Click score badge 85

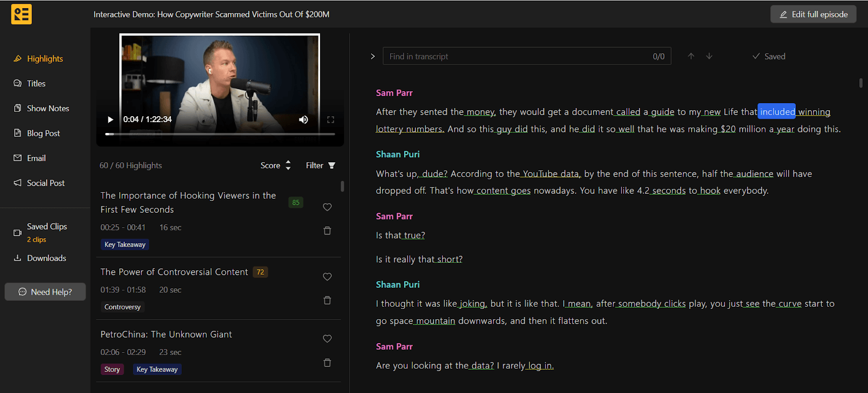pos(296,202)
